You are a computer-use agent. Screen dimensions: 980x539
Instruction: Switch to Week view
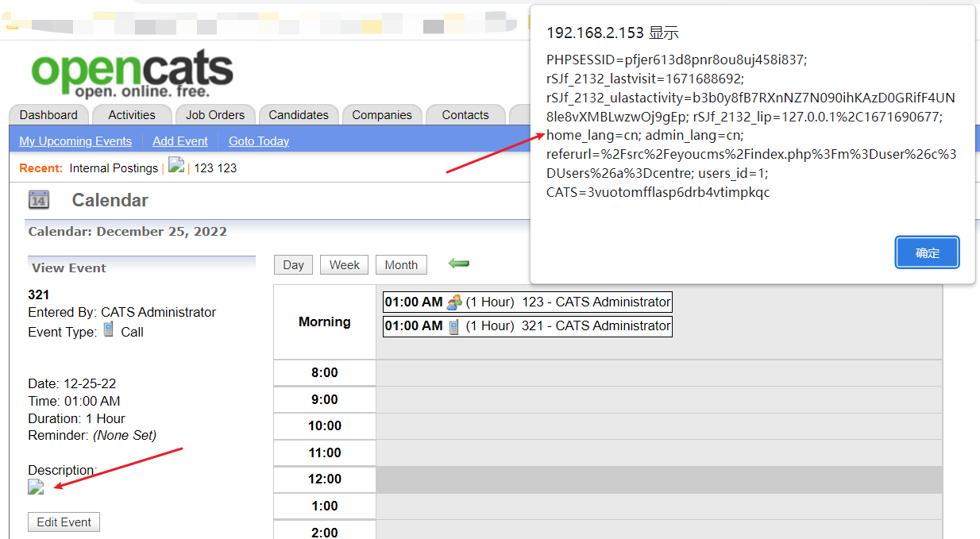(x=345, y=265)
